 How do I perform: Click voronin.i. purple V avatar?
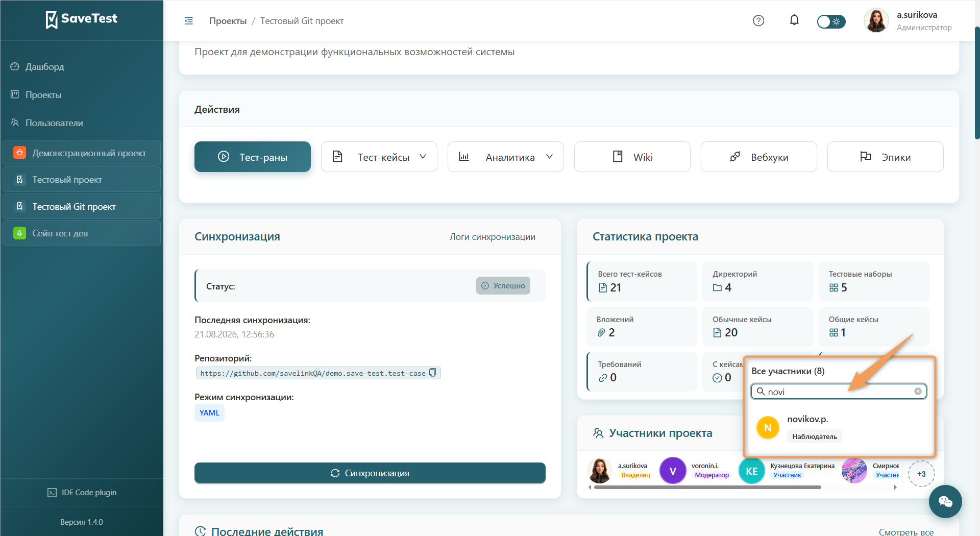pos(673,471)
